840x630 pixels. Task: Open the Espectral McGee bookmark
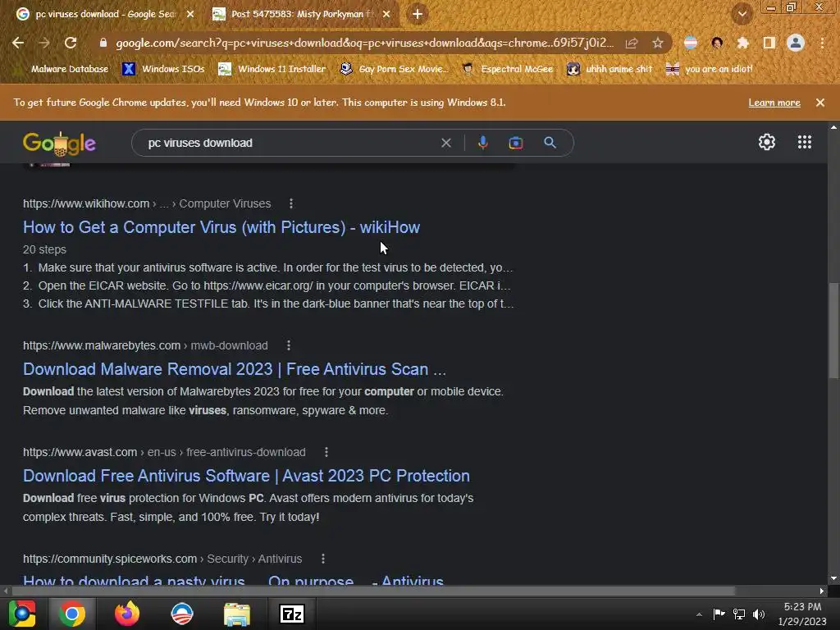[x=507, y=69]
